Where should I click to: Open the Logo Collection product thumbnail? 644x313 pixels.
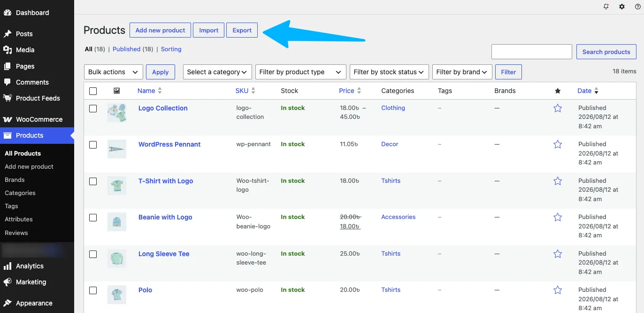116,113
